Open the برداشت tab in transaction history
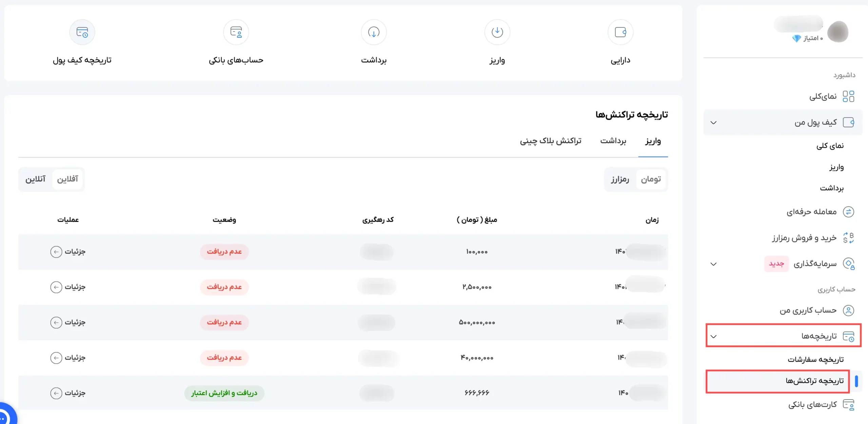 pos(614,141)
